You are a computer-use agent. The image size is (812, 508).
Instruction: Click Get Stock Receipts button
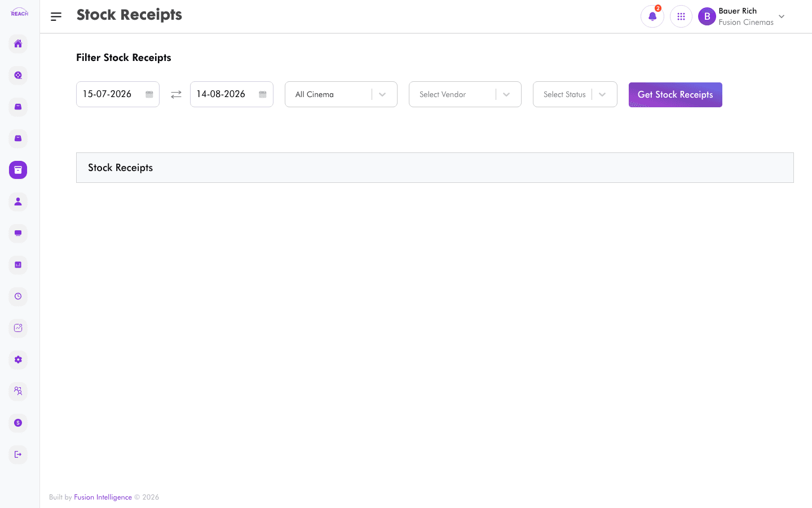(676, 95)
